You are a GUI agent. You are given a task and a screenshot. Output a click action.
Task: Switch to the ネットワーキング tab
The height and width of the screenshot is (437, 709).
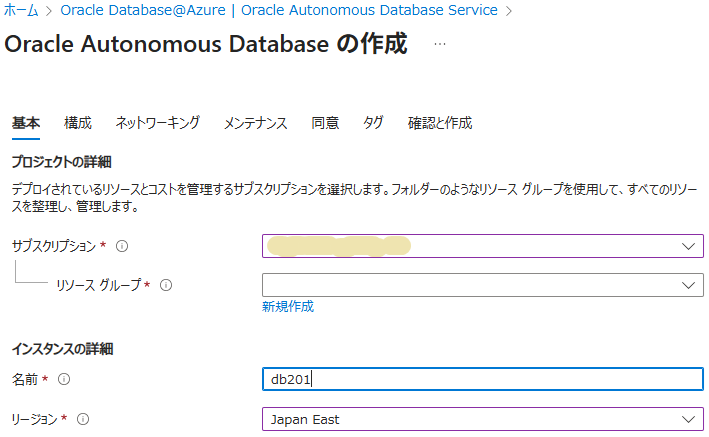click(157, 123)
